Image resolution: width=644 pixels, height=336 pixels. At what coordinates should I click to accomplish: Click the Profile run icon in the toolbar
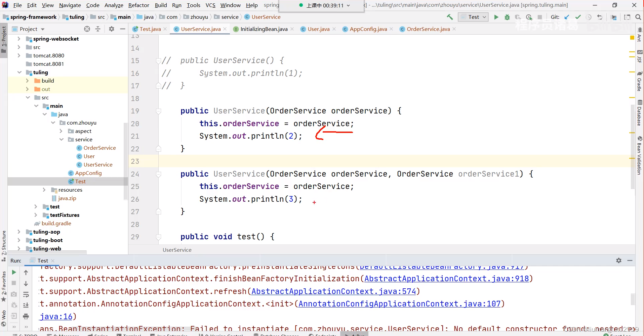pyautogui.click(x=529, y=17)
